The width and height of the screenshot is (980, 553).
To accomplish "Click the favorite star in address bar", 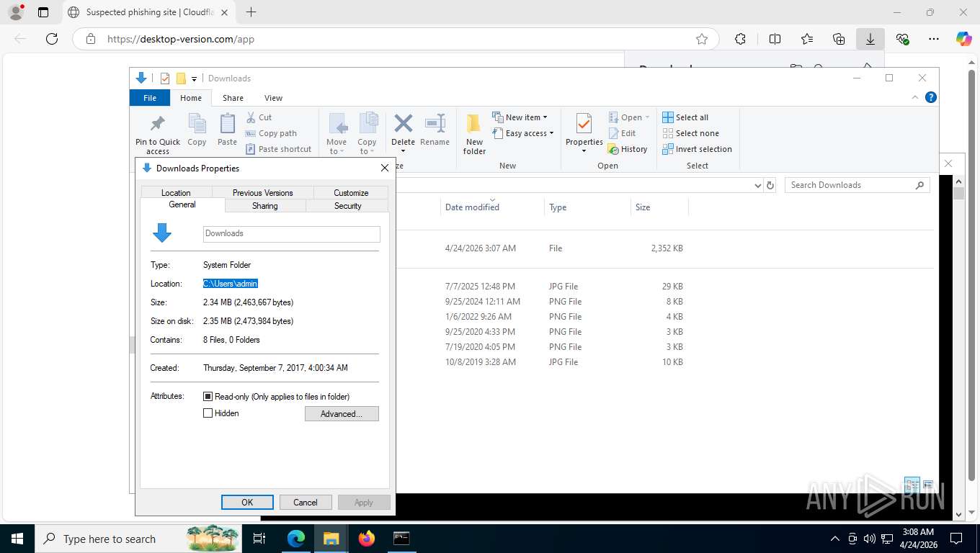I will tap(701, 39).
